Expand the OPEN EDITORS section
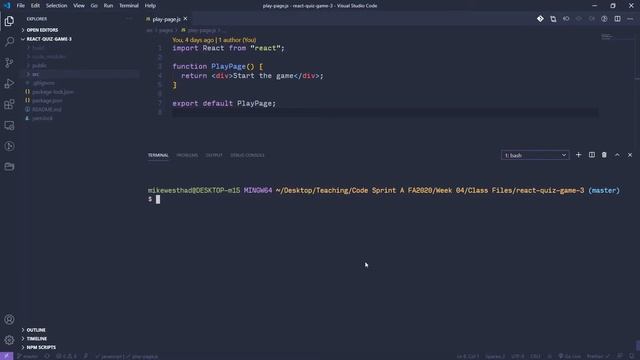Screen dimensions: 640x360 [42, 30]
